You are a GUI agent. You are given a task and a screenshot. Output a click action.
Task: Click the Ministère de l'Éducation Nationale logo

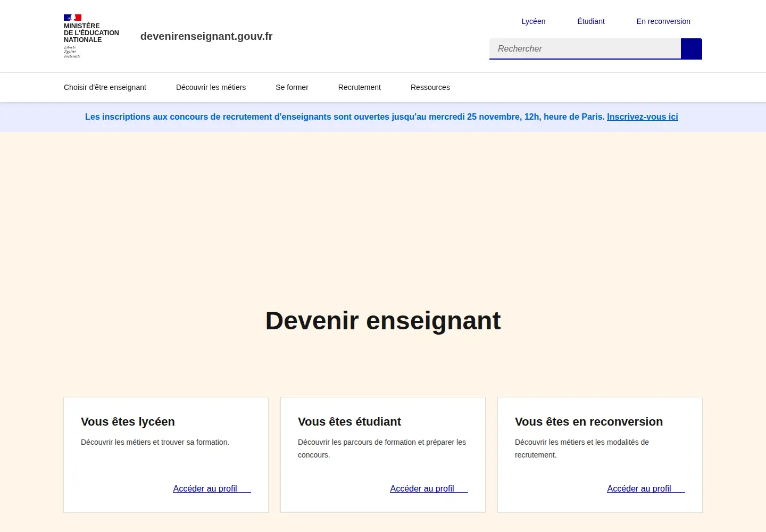coord(91,36)
